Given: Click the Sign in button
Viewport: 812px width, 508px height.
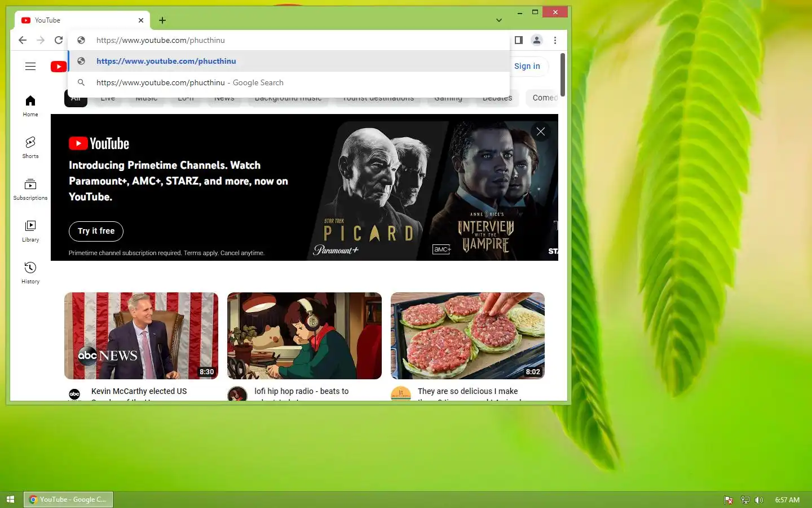Looking at the screenshot, I should (x=527, y=66).
